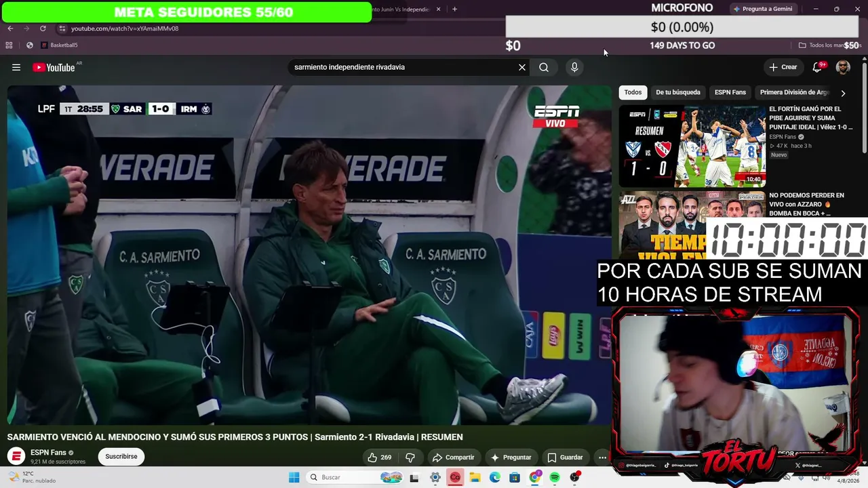Like the video (269 likes)

click(379, 457)
